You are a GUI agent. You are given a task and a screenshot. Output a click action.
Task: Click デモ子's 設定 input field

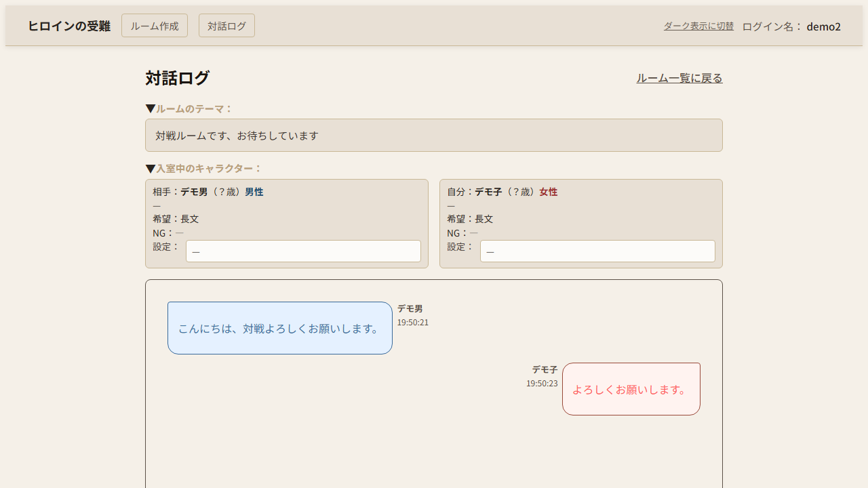click(x=597, y=251)
